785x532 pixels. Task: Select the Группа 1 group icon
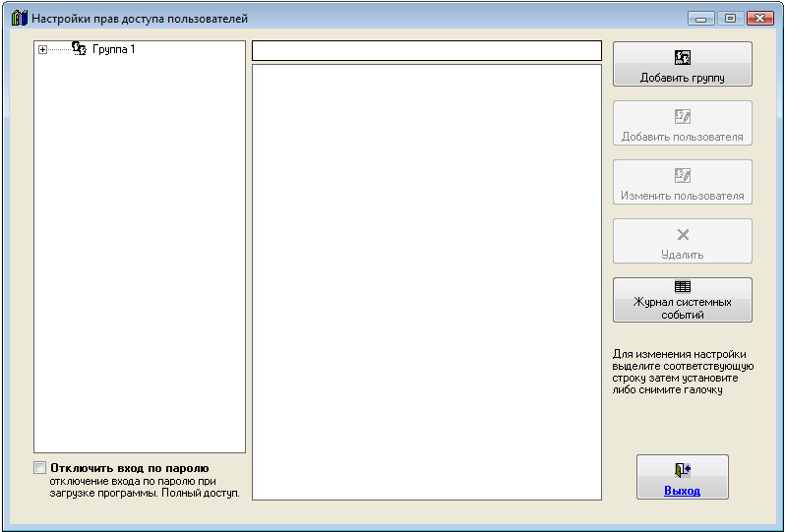pyautogui.click(x=79, y=48)
